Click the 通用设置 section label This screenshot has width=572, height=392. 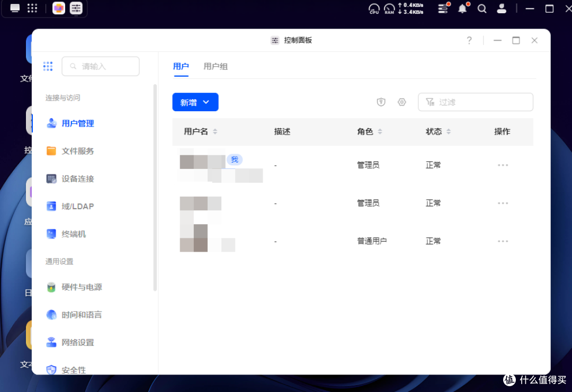tap(59, 261)
